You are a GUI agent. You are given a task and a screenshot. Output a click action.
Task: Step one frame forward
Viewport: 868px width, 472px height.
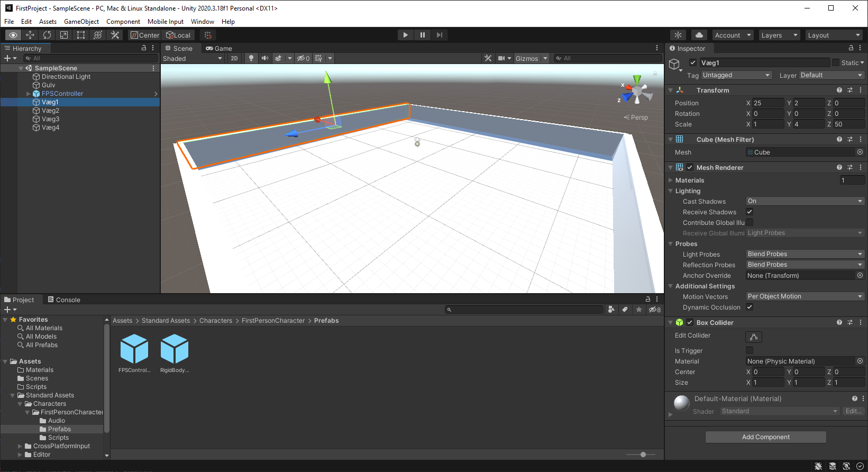click(x=439, y=35)
